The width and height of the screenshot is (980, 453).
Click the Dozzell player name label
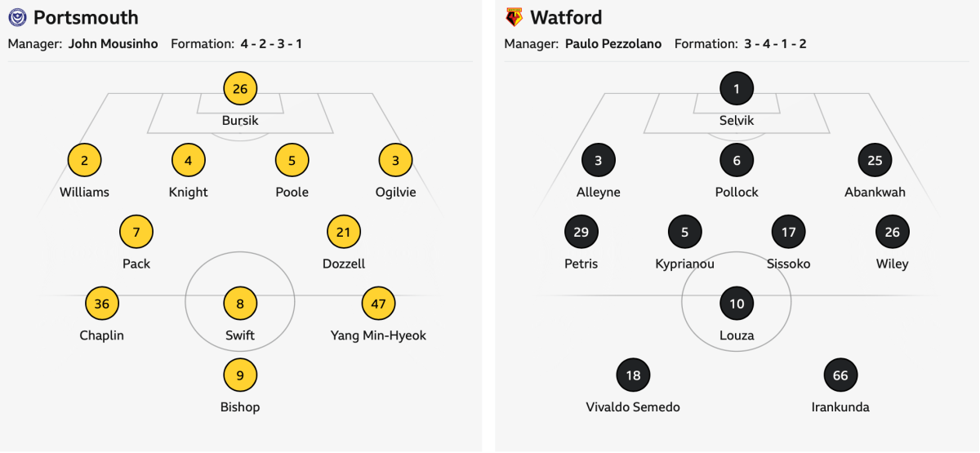click(x=344, y=264)
